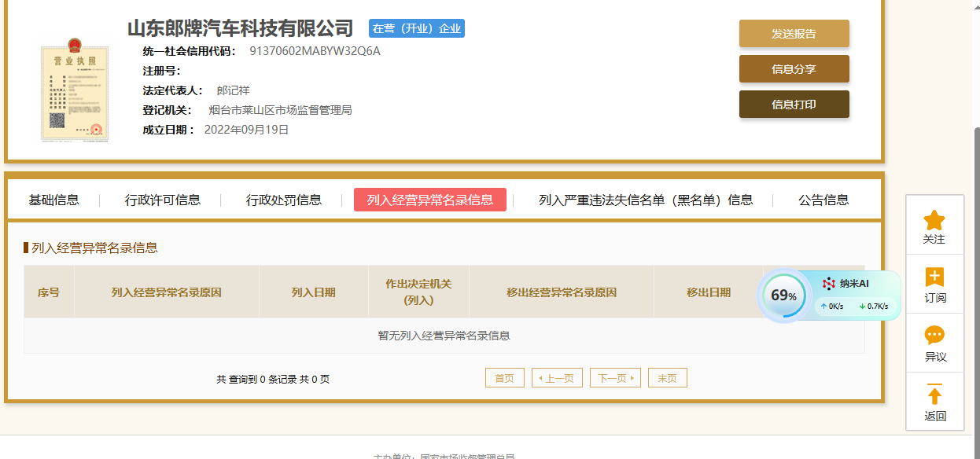Switch to the 行政许可信息 tab
The image size is (980, 459).
point(163,200)
